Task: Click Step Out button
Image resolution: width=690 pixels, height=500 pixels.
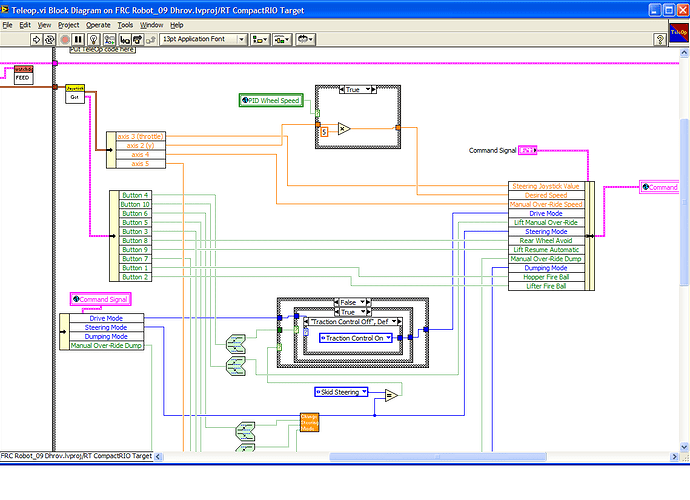Action: coord(150,40)
